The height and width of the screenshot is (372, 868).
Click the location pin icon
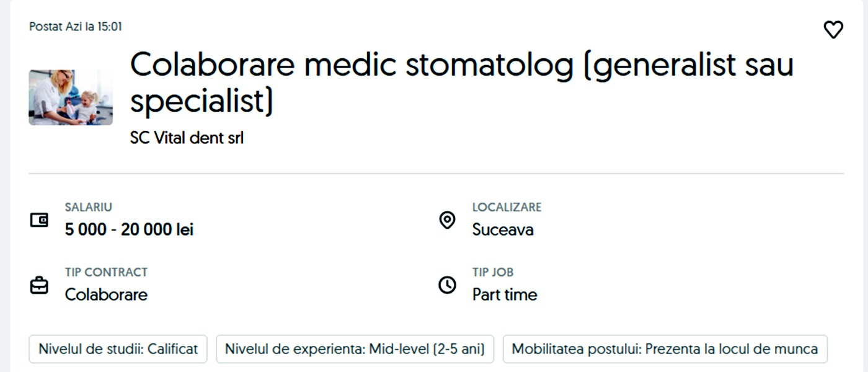[447, 220]
